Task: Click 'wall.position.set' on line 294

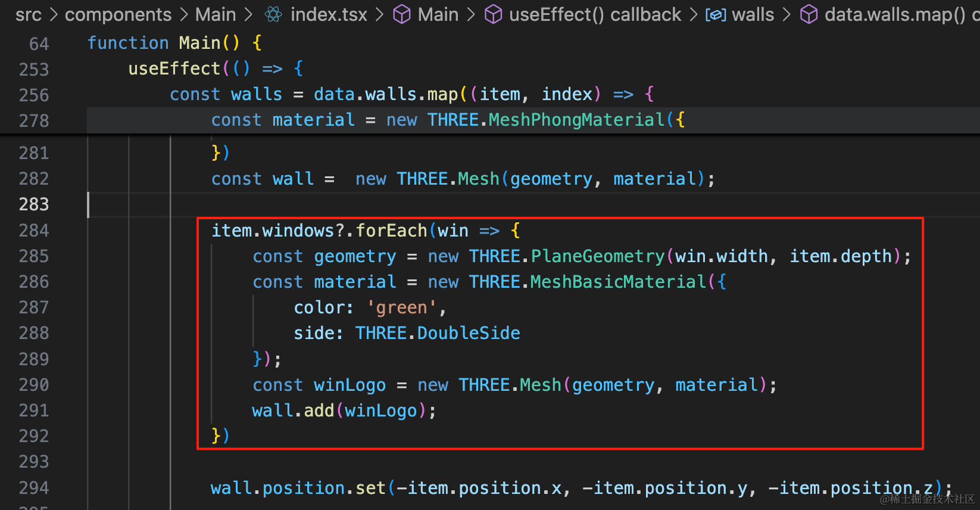Action: tap(298, 488)
